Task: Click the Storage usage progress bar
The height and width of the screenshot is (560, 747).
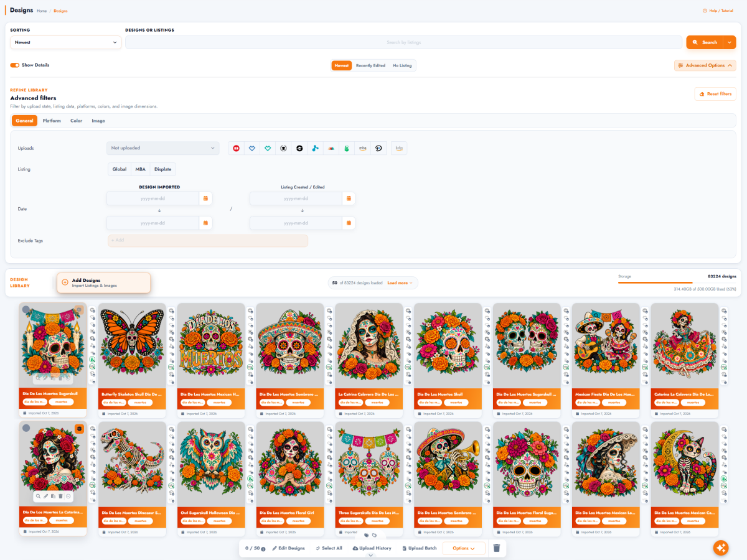Action: (677, 282)
